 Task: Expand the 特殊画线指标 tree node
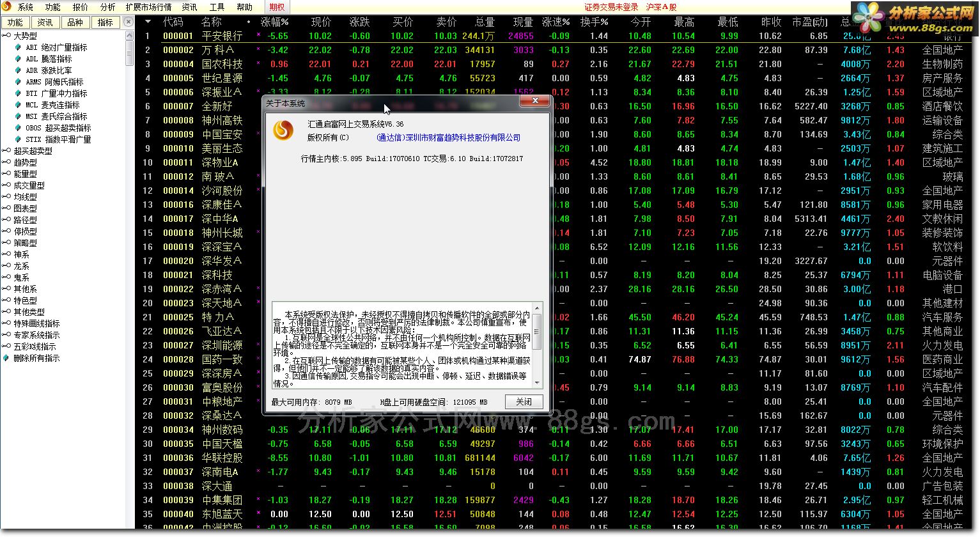point(6,323)
